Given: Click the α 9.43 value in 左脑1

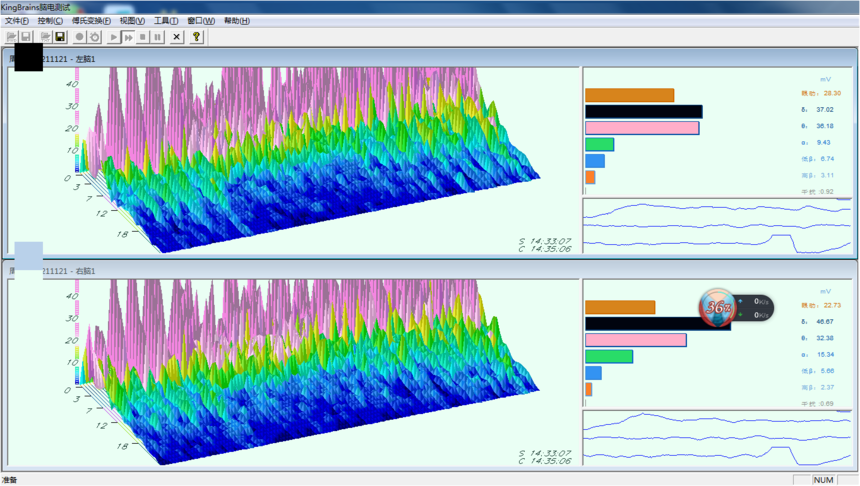Looking at the screenshot, I should [x=816, y=143].
